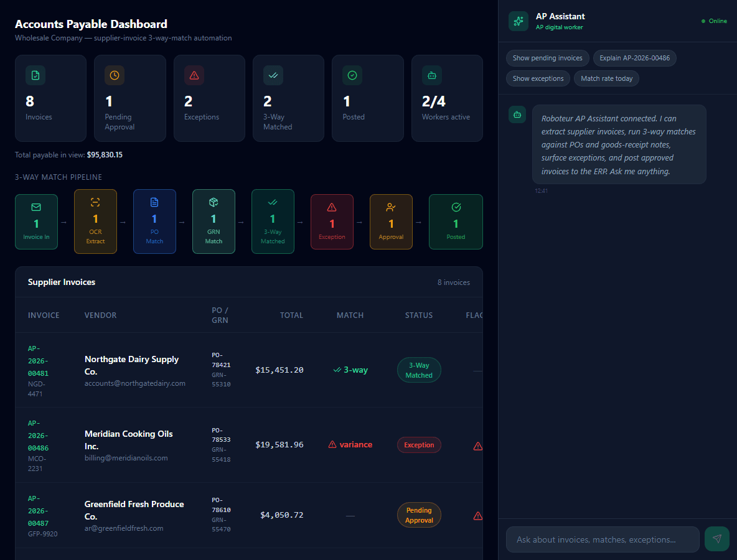Click the $19,581.96 total amount

(x=279, y=444)
